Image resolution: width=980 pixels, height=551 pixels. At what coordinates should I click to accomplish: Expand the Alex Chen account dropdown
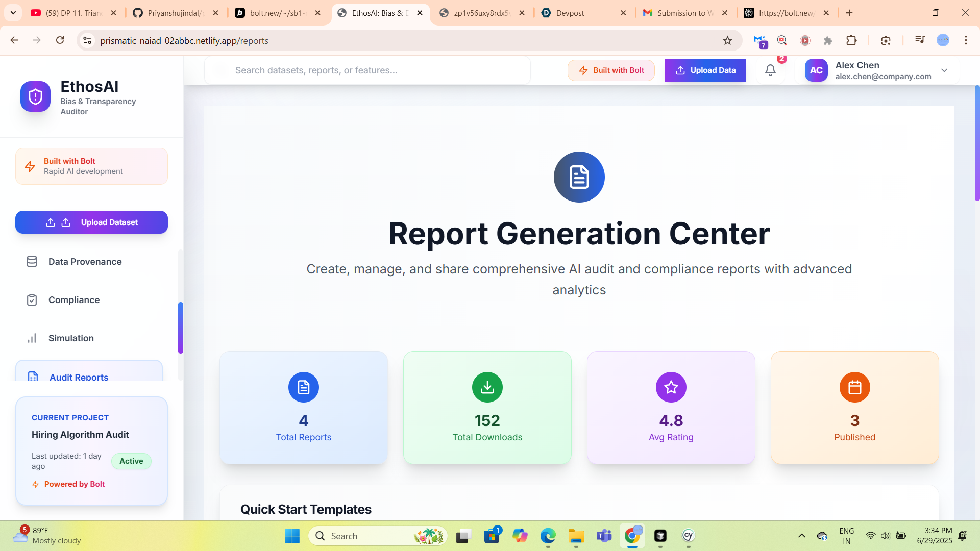click(944, 70)
